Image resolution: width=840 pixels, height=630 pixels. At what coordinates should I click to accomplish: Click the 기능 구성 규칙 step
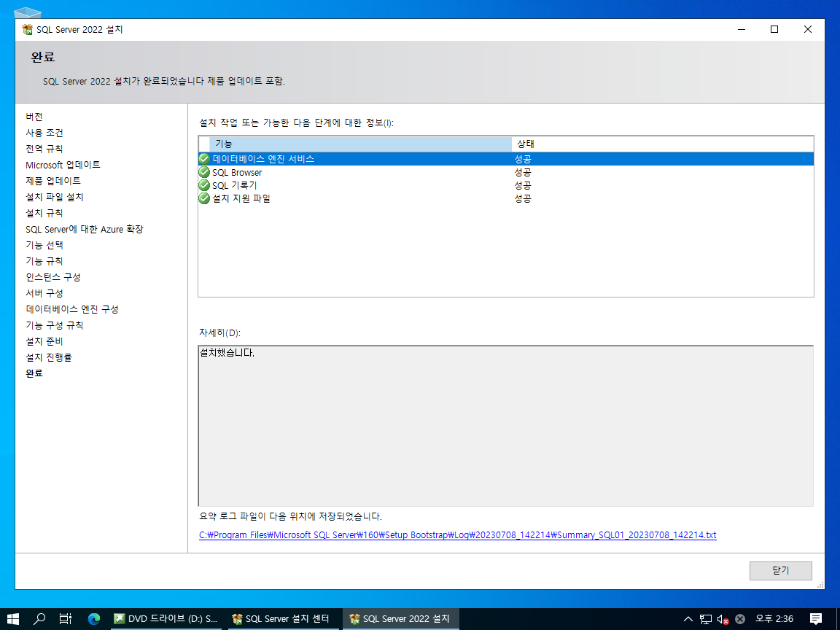(x=55, y=326)
